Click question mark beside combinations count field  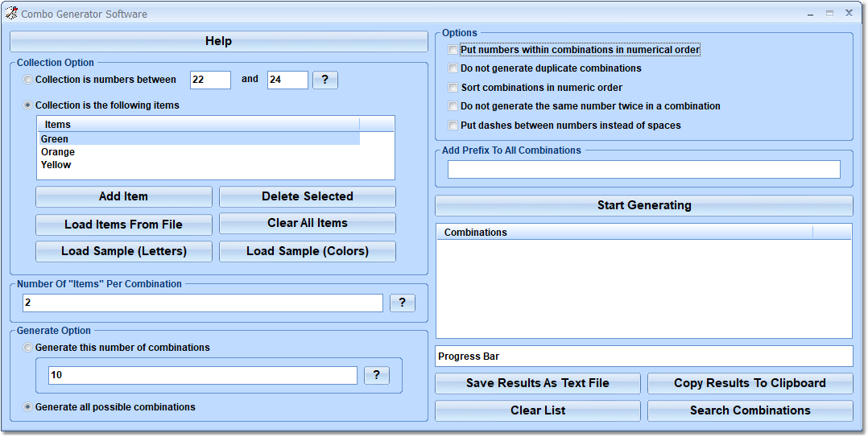point(377,375)
